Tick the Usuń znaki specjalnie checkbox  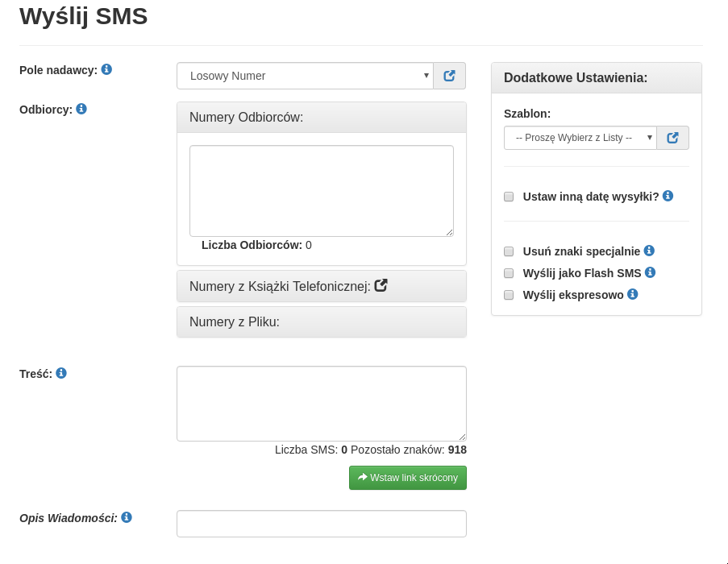(x=509, y=251)
